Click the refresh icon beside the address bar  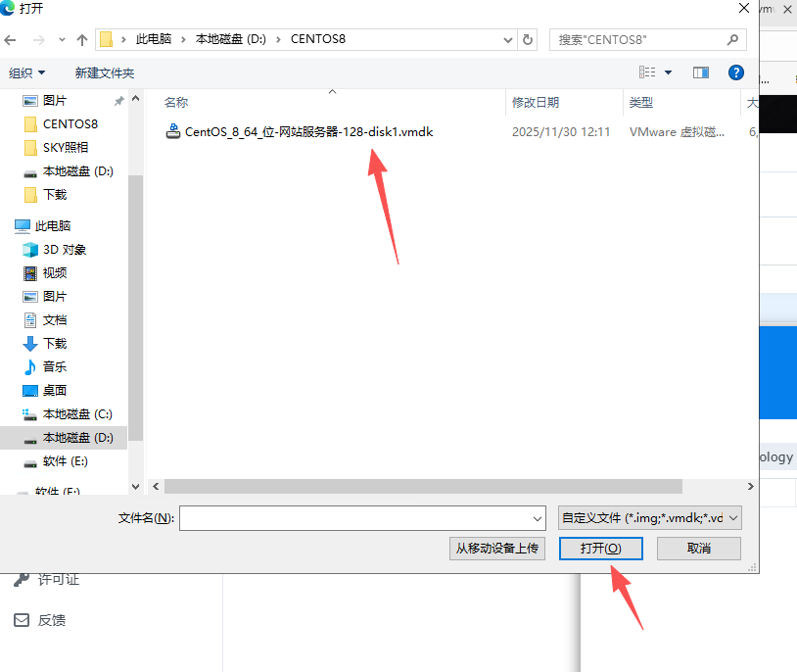pyautogui.click(x=527, y=39)
